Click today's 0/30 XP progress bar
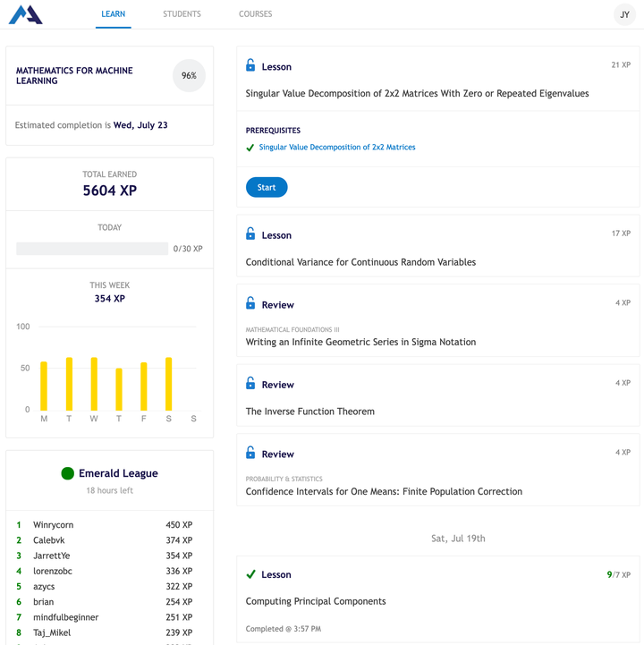Viewport: 644px width, 645px height. click(x=92, y=249)
